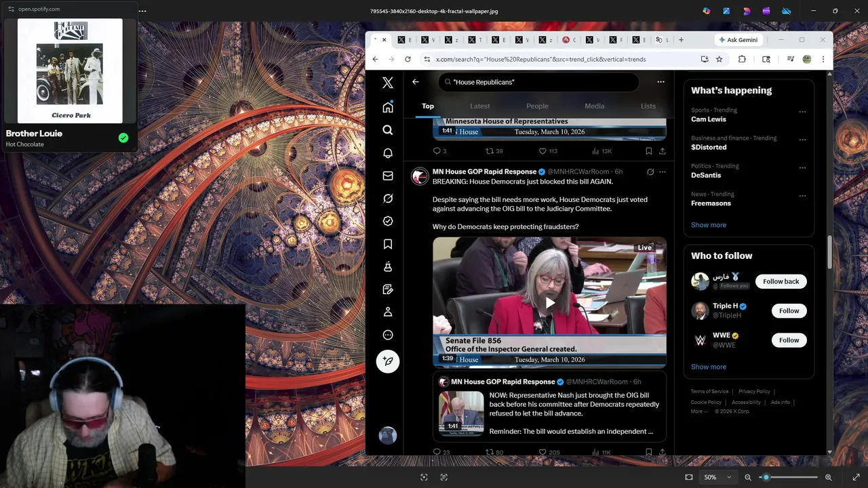The image size is (868, 488).
Task: Open the X home feed icon
Action: tap(388, 107)
